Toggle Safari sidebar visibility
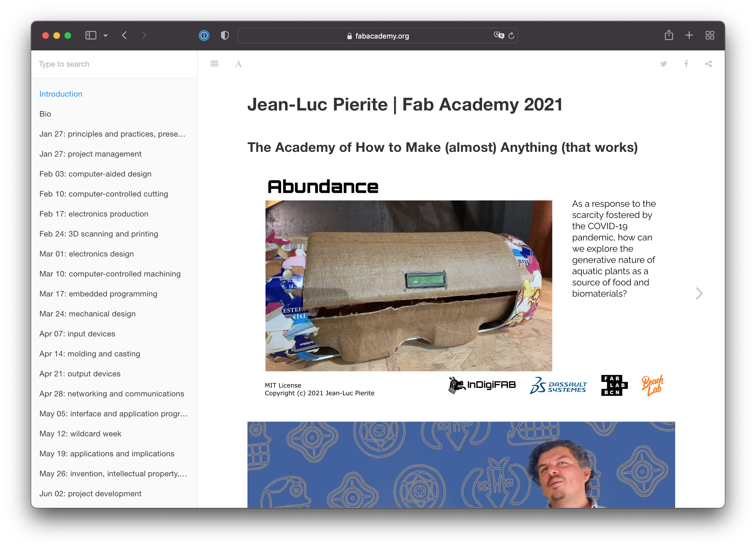Viewport: 756px width, 549px height. [x=91, y=35]
